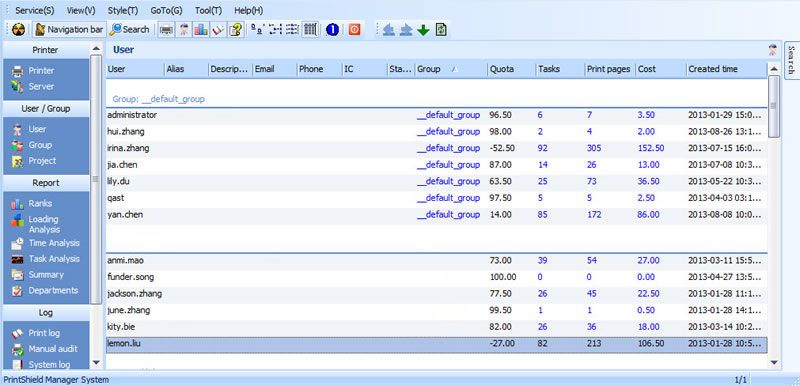Click the blue circular info icon
The width and height of the screenshot is (800, 386).
[332, 30]
